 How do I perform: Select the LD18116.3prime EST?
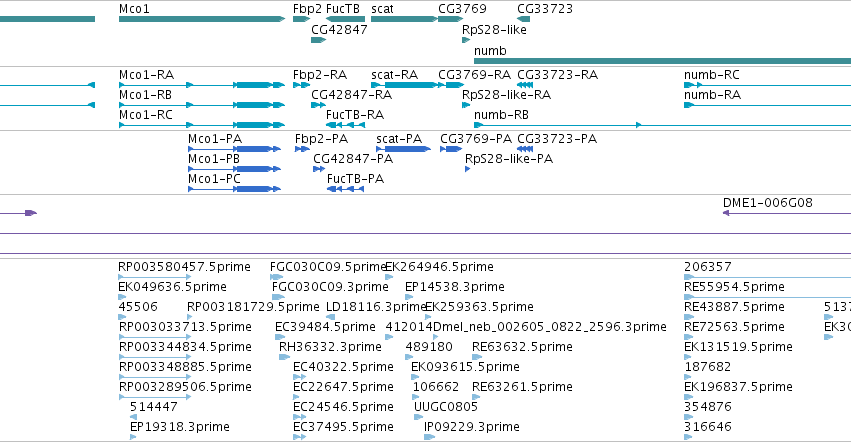(376, 306)
